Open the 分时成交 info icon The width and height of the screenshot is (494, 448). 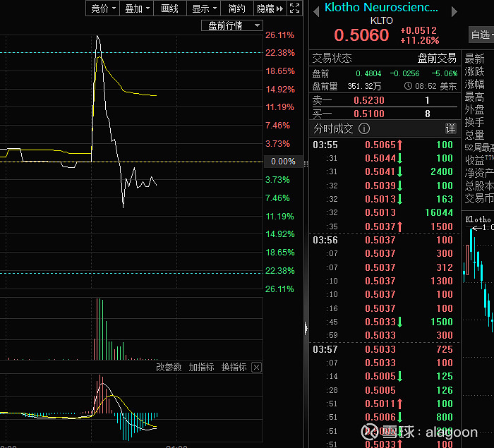(364, 128)
